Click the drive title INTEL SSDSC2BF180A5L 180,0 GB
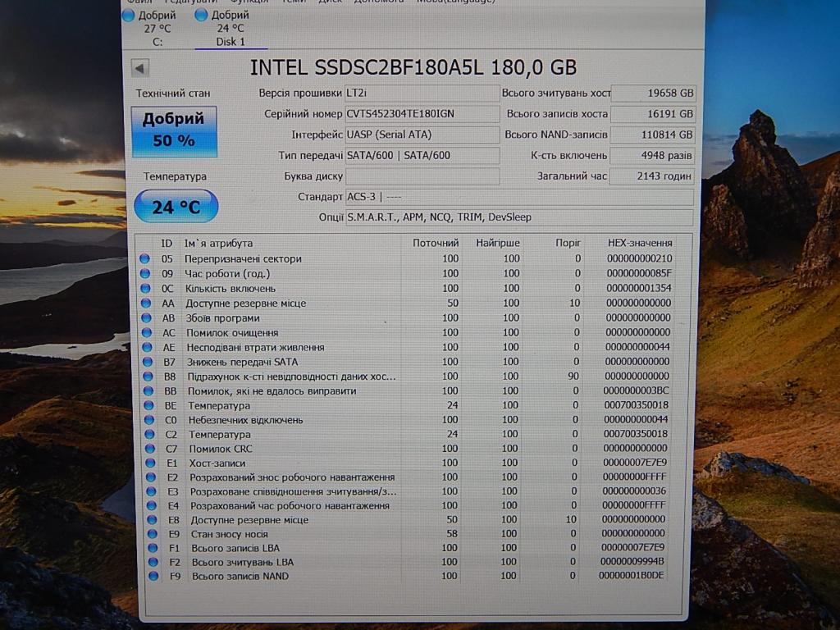This screenshot has height=630, width=840. pos(413,67)
